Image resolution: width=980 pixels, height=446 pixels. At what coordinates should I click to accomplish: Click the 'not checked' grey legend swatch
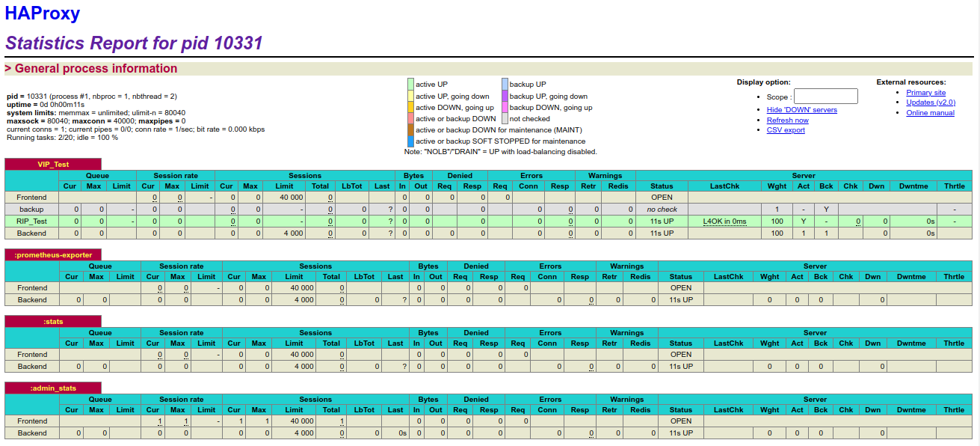click(x=505, y=118)
